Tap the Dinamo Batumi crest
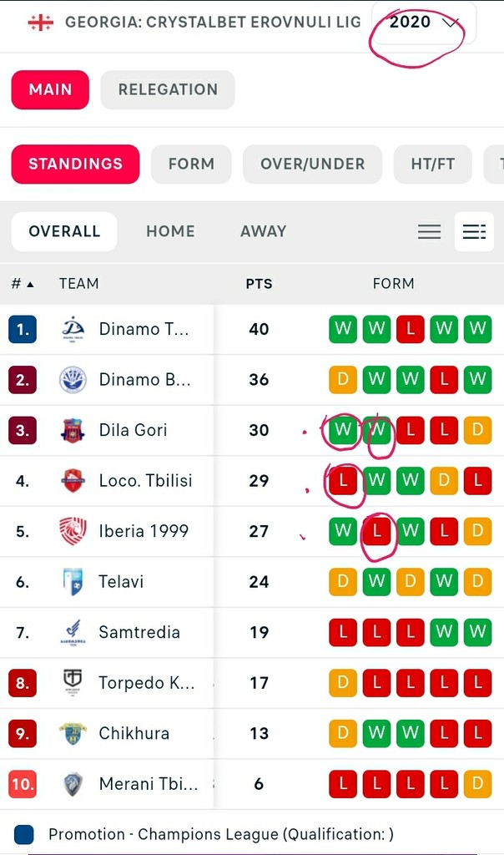504x855 pixels. [x=73, y=380]
